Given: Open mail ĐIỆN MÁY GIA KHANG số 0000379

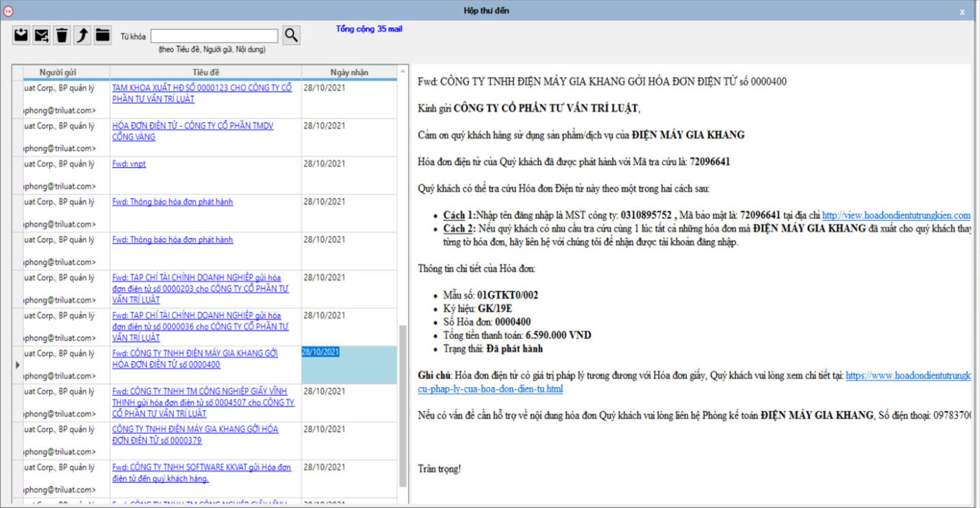Looking at the screenshot, I should (x=195, y=435).
